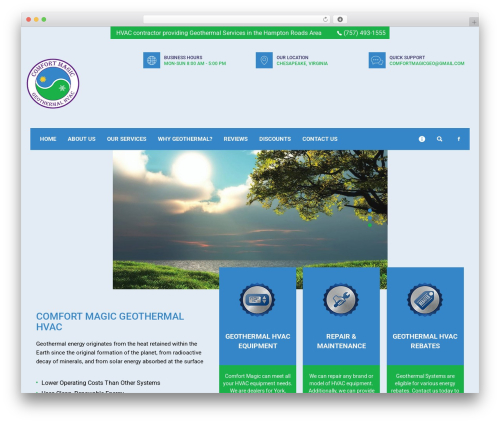This screenshot has height=423, width=500.
Task: Open the Repair & Maintenance card title
Action: click(341, 341)
